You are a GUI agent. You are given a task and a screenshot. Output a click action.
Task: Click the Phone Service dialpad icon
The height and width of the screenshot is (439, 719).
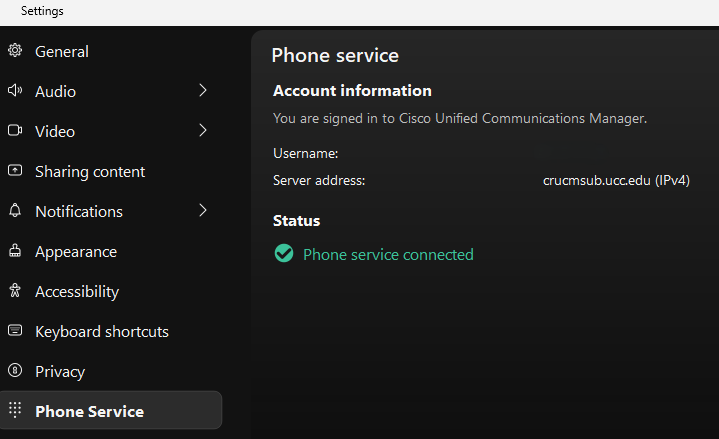coord(15,410)
